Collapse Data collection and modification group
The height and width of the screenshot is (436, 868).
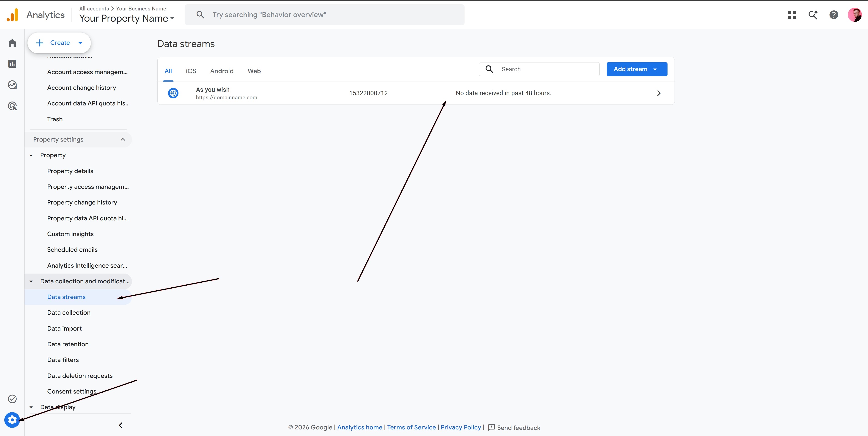[31, 281]
